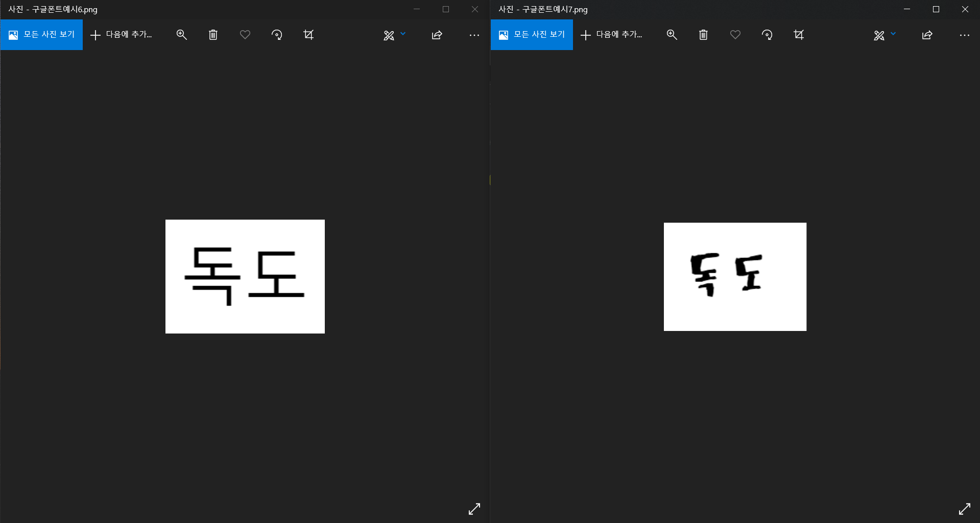This screenshot has height=523, width=980.
Task: Maximize the 구글폰트예시7.png window
Action: coord(936,9)
